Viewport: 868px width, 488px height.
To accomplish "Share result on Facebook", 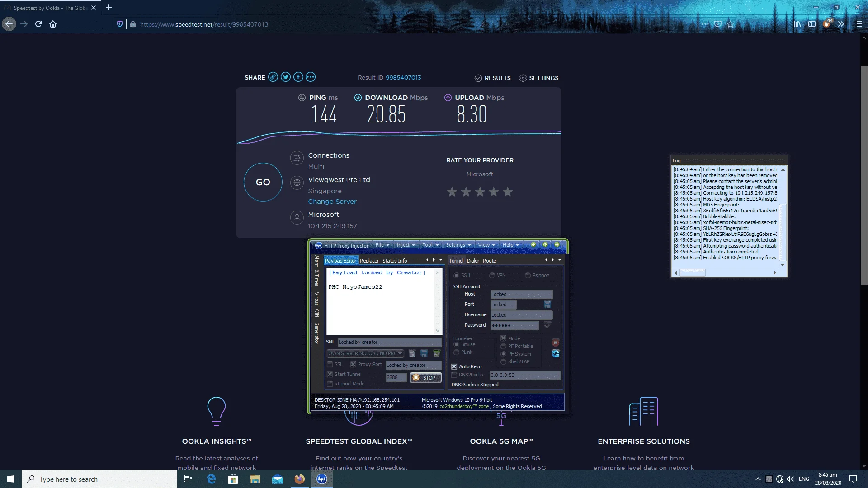I will [x=298, y=77].
